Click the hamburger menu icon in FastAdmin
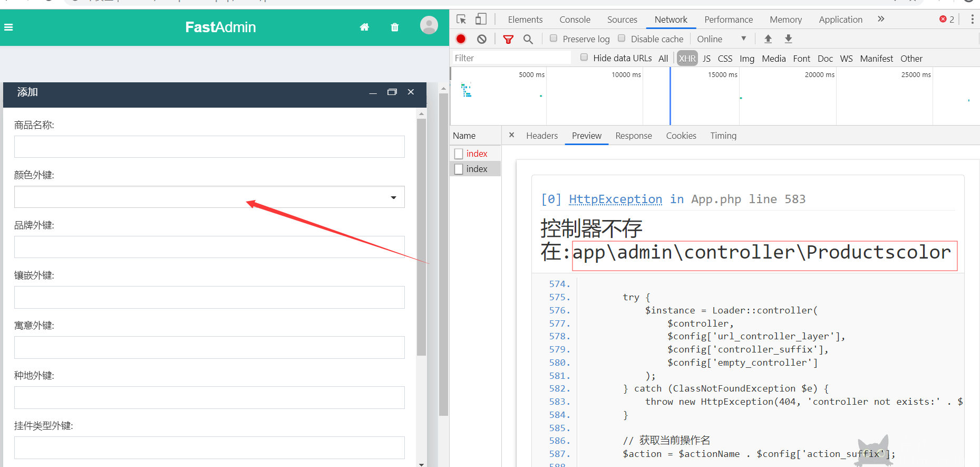 8,27
